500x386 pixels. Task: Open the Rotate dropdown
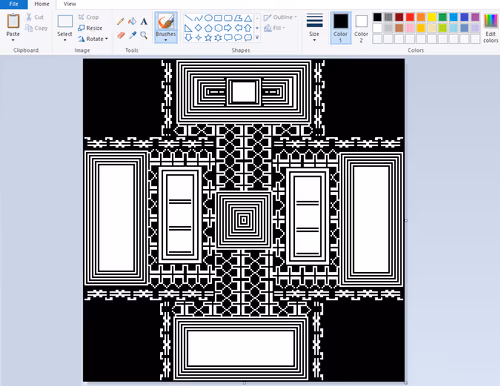tap(93, 39)
